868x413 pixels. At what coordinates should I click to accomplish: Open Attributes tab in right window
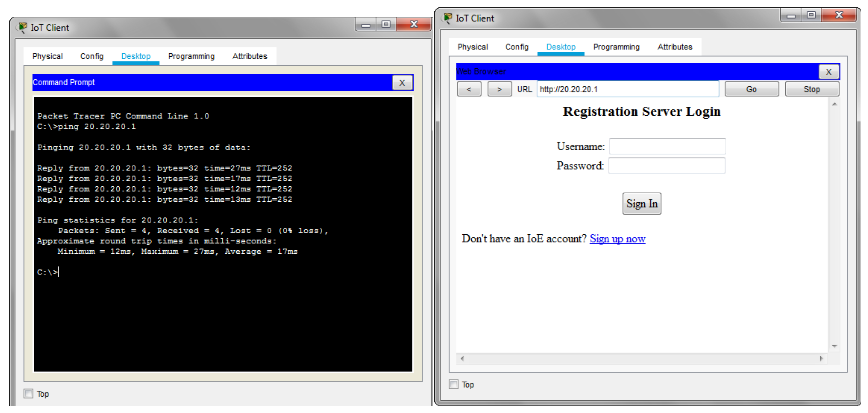pos(675,47)
